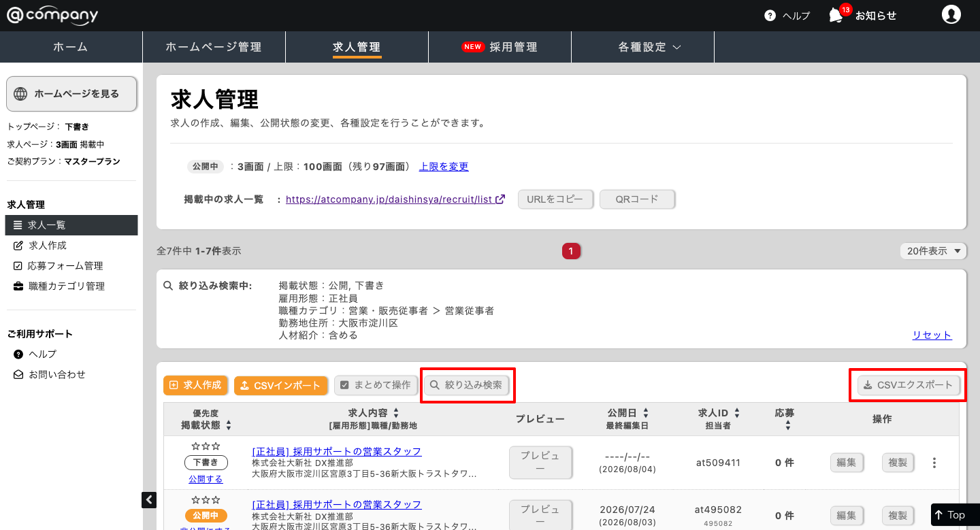980x530 pixels.
Task: Open お知らせ notifications bell
Action: pos(862,15)
